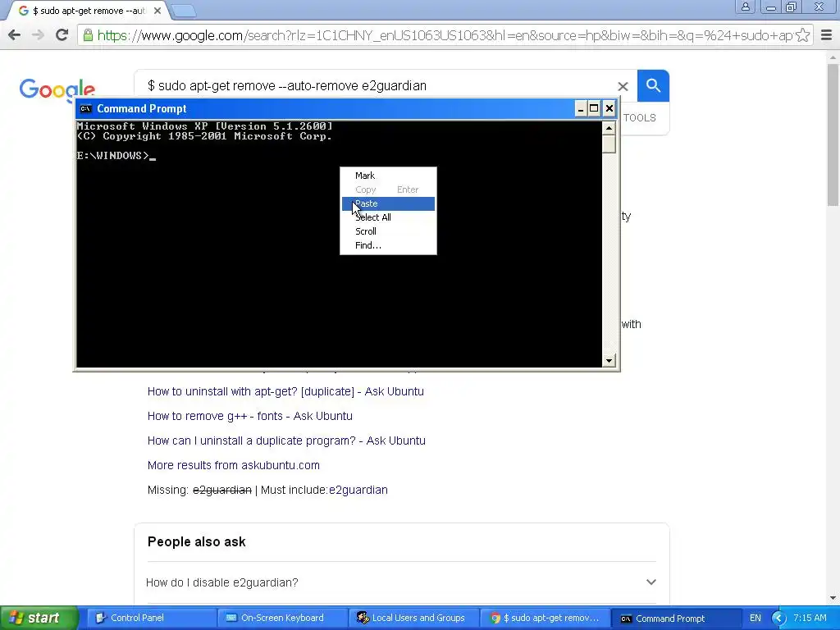Bookmark page with star icon
840x630 pixels.
(x=802, y=35)
